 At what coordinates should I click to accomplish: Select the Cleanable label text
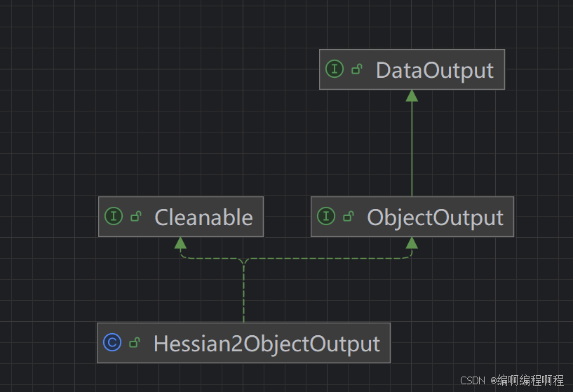pyautogui.click(x=204, y=217)
